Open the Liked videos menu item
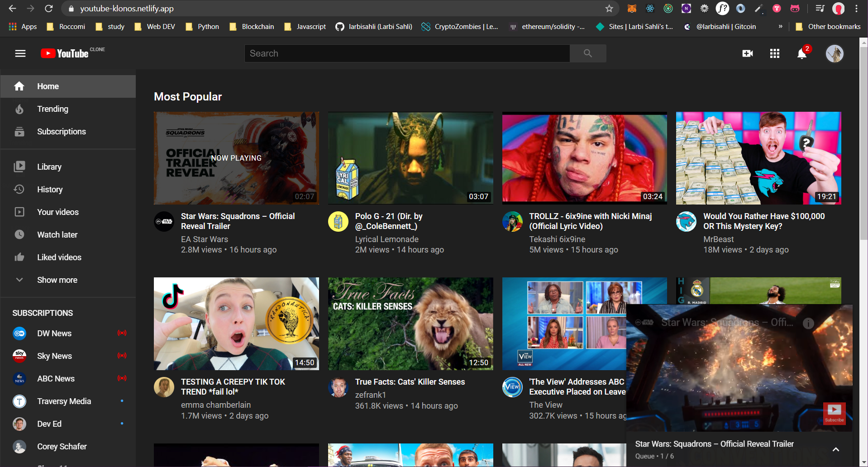This screenshot has height=467, width=868. click(68, 257)
